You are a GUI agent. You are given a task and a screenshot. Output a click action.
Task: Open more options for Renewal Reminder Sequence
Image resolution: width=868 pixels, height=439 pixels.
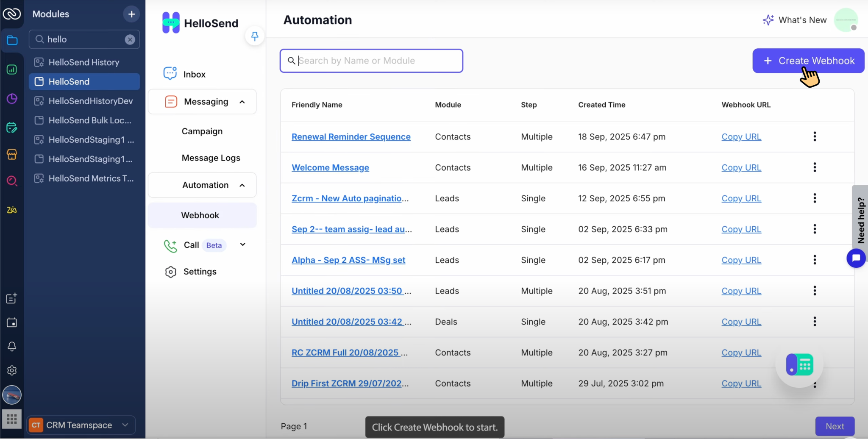click(815, 136)
